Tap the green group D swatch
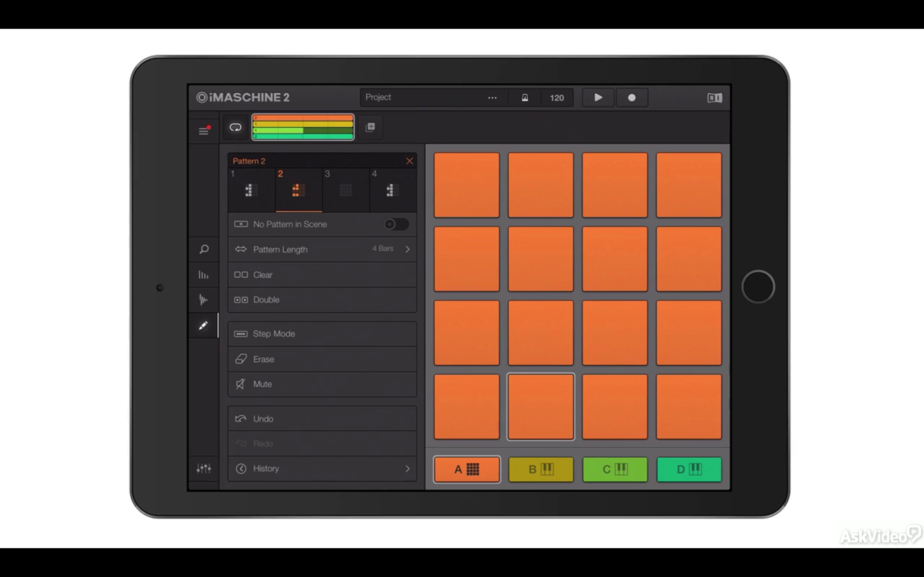This screenshot has width=924, height=577. click(689, 469)
